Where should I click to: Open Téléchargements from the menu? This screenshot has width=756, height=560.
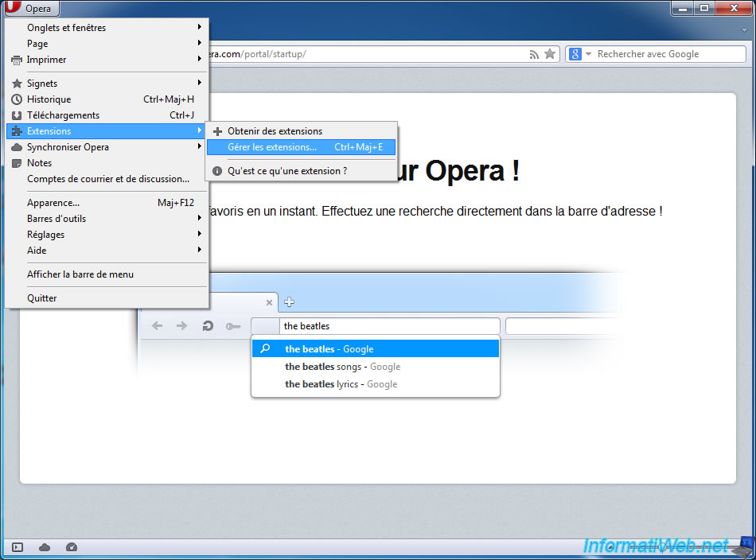click(63, 115)
